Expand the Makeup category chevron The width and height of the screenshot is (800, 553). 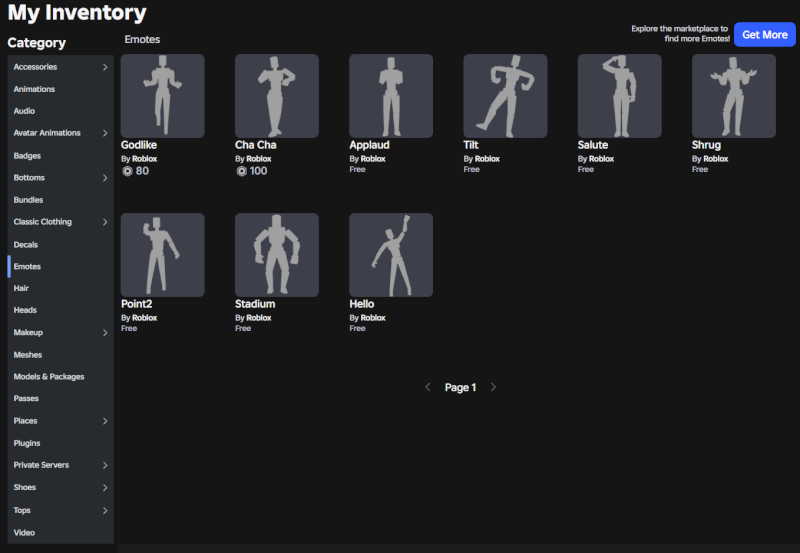105,333
